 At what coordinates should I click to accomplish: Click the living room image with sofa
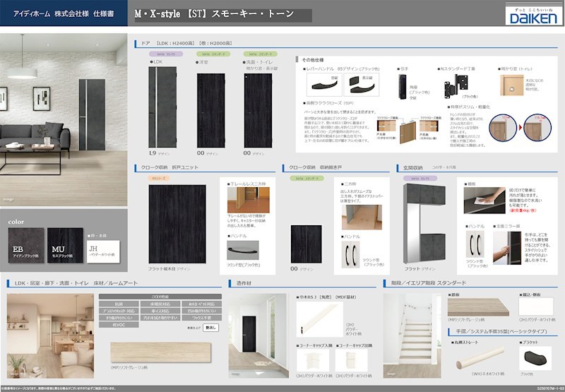(x=64, y=119)
